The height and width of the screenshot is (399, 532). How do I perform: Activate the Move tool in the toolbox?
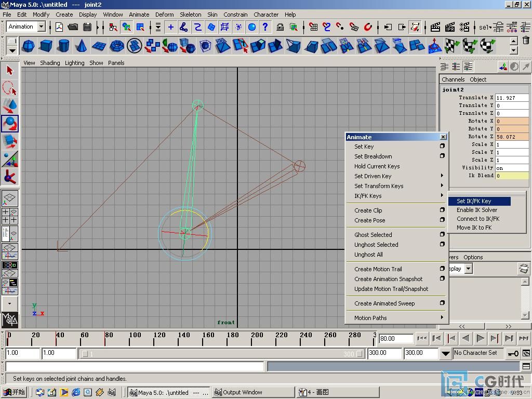coord(9,105)
